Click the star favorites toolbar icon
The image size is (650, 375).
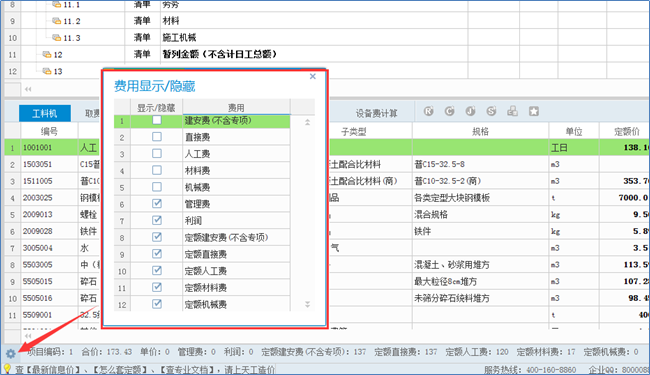(534, 111)
